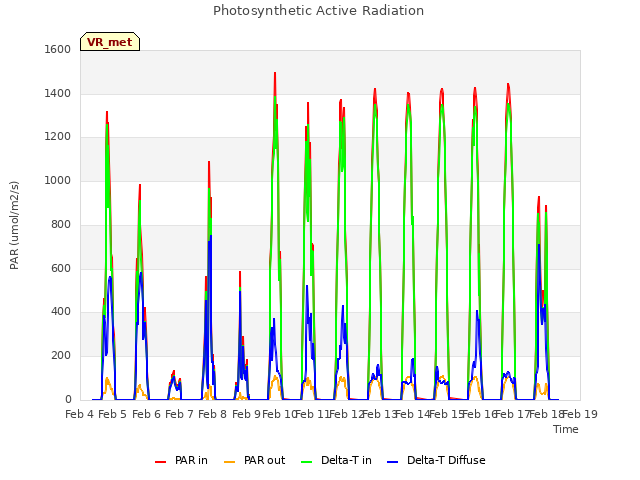Viewport: 640px width, 480px height.
Task: Click the VR_met annotation label
Action: [110, 42]
